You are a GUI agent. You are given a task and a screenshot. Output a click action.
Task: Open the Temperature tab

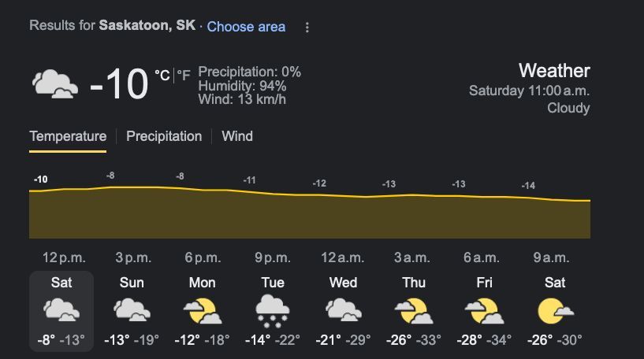tap(68, 136)
